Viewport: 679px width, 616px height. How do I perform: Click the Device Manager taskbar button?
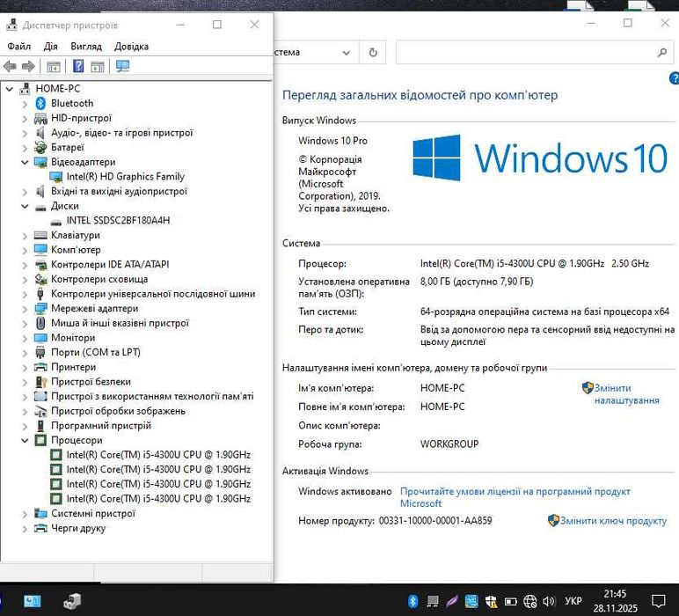[72, 601]
